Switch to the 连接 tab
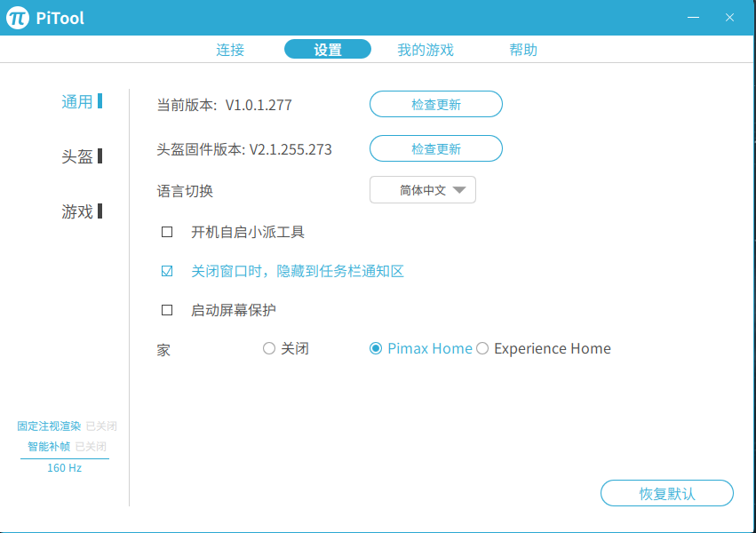The image size is (756, 533). (230, 50)
